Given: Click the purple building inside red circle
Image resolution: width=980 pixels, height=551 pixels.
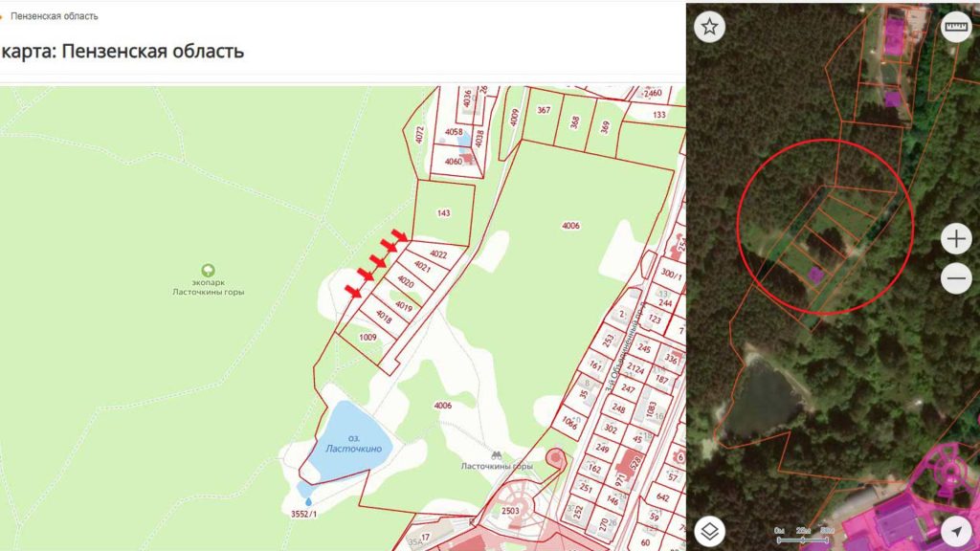Looking at the screenshot, I should pyautogui.click(x=814, y=274).
